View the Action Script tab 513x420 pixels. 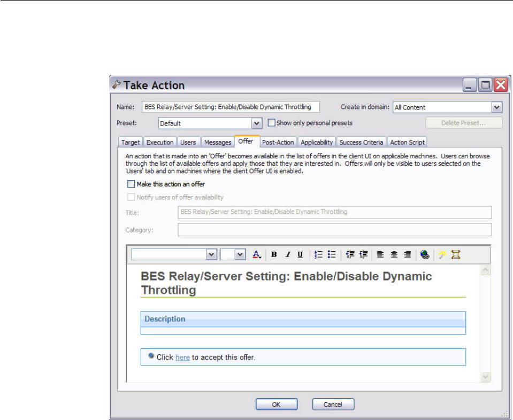click(x=407, y=142)
